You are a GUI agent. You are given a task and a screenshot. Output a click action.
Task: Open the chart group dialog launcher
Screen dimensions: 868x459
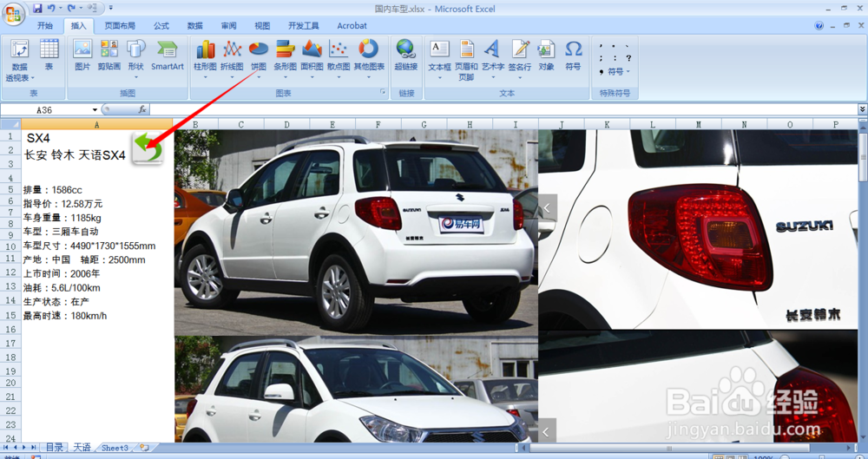pos(383,92)
